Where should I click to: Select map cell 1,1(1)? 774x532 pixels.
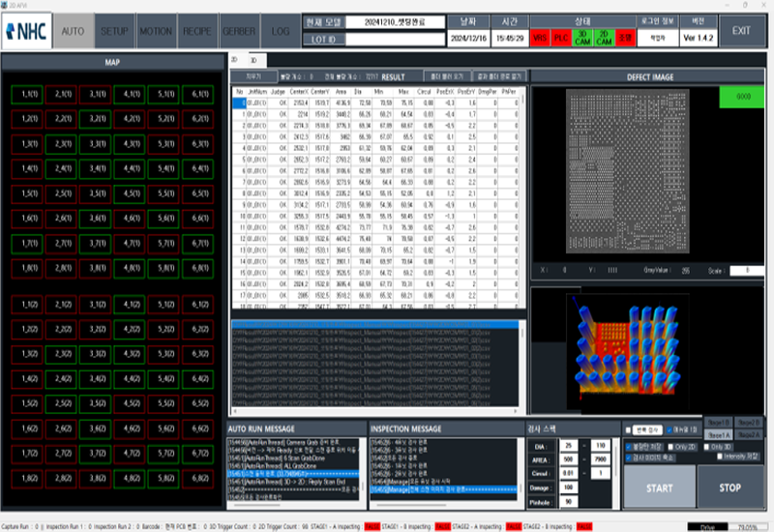(30, 94)
